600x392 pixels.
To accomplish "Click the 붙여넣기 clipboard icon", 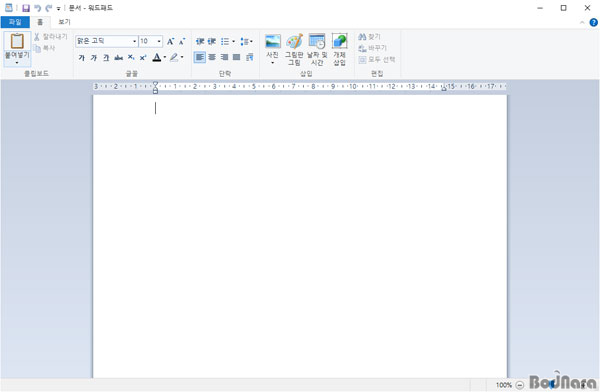I will [x=17, y=41].
